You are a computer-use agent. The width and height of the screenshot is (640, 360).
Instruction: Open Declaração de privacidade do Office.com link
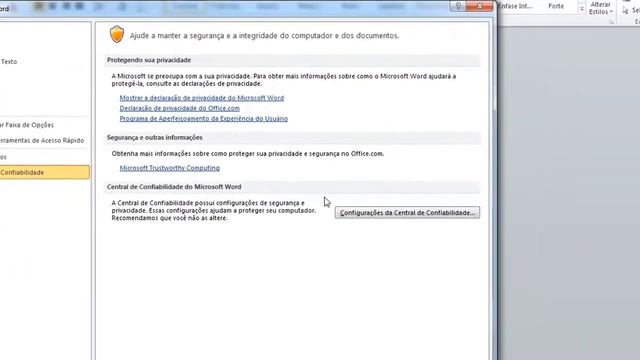[x=180, y=108]
